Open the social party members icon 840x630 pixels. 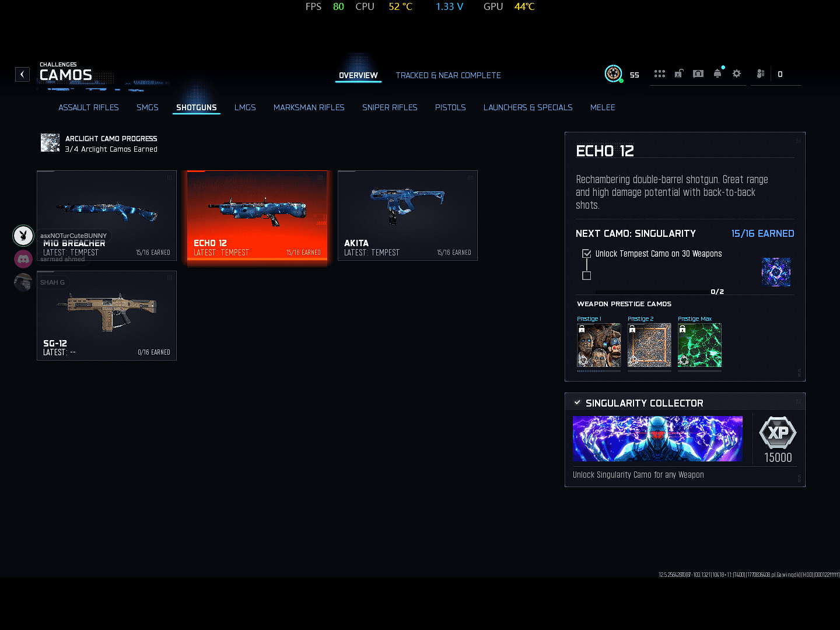click(760, 74)
